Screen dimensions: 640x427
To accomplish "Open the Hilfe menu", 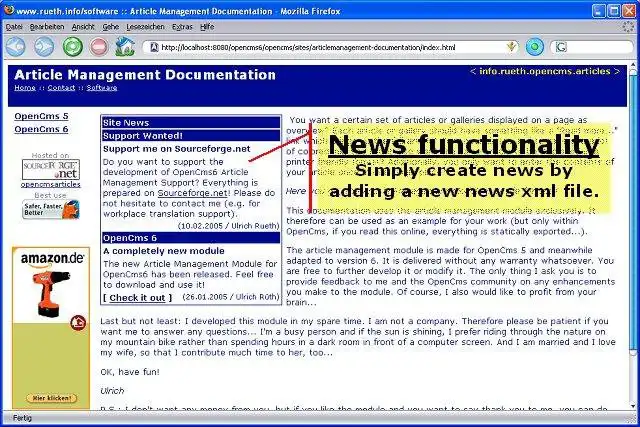I will (x=207, y=27).
